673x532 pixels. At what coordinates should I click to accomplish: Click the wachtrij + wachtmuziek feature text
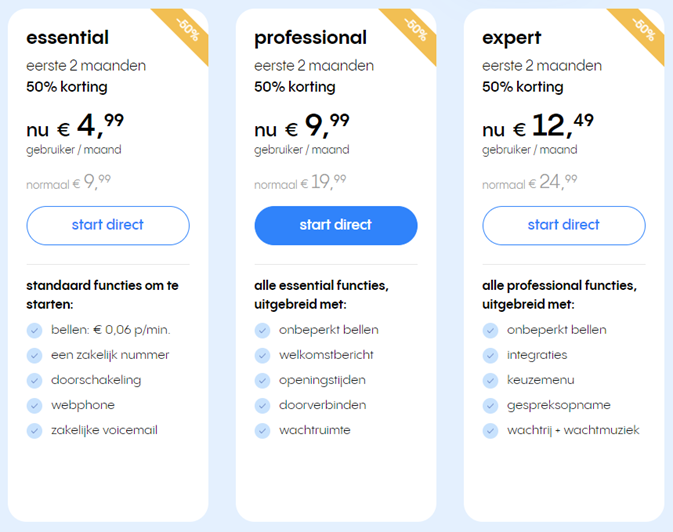573,430
